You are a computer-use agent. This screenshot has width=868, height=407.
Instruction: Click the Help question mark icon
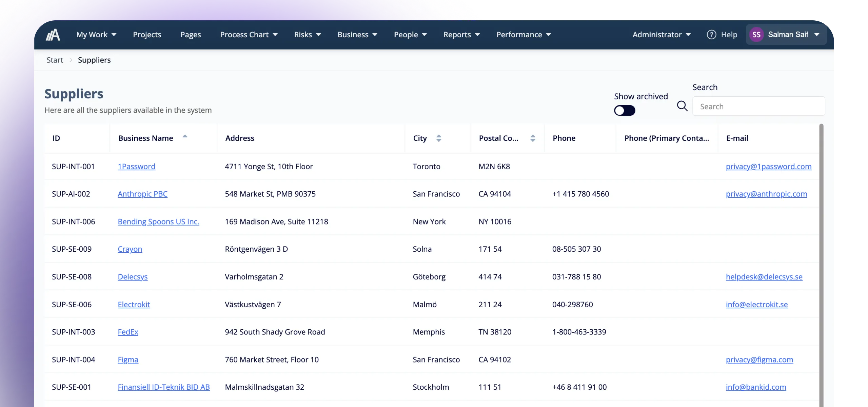711,35
